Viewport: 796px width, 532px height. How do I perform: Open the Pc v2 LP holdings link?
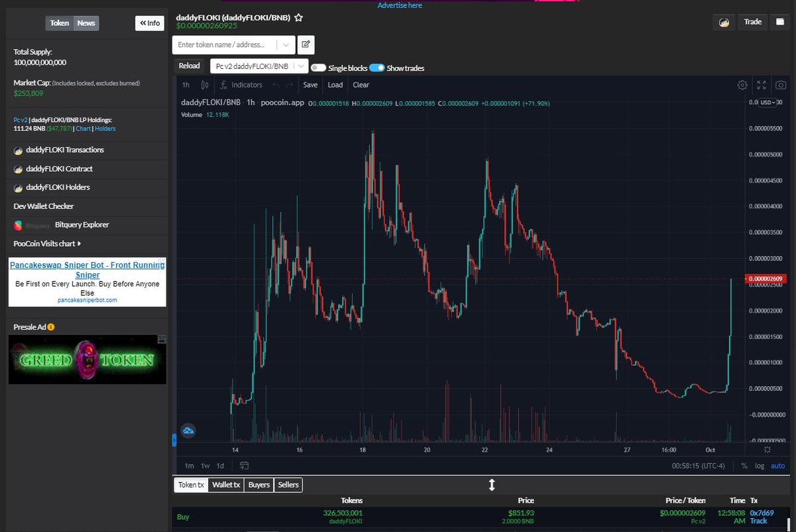coord(21,119)
